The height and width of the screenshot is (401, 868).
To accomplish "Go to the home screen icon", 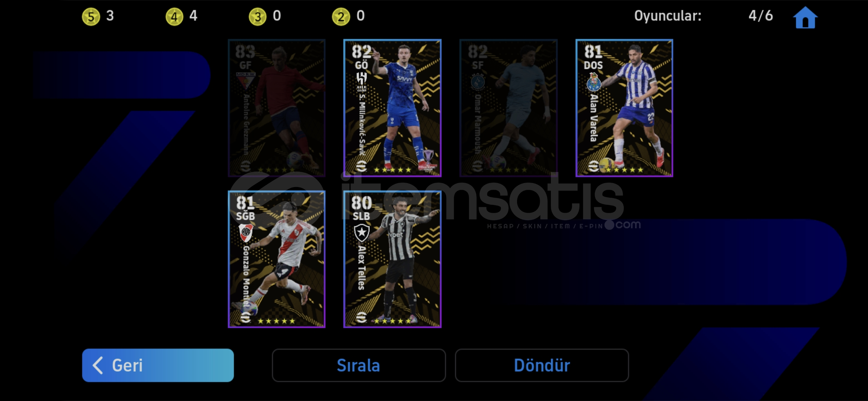I will click(805, 17).
